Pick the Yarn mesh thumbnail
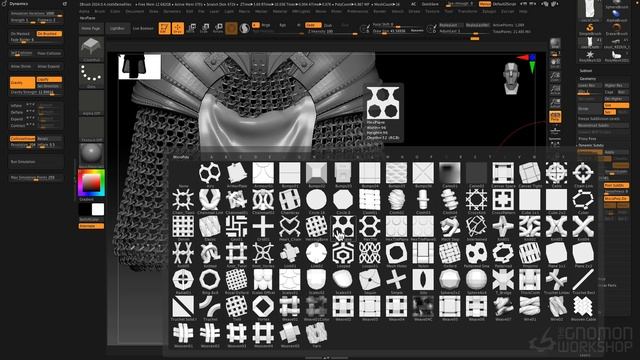Image resolution: width=640 pixels, height=360 pixels. (x=316, y=333)
